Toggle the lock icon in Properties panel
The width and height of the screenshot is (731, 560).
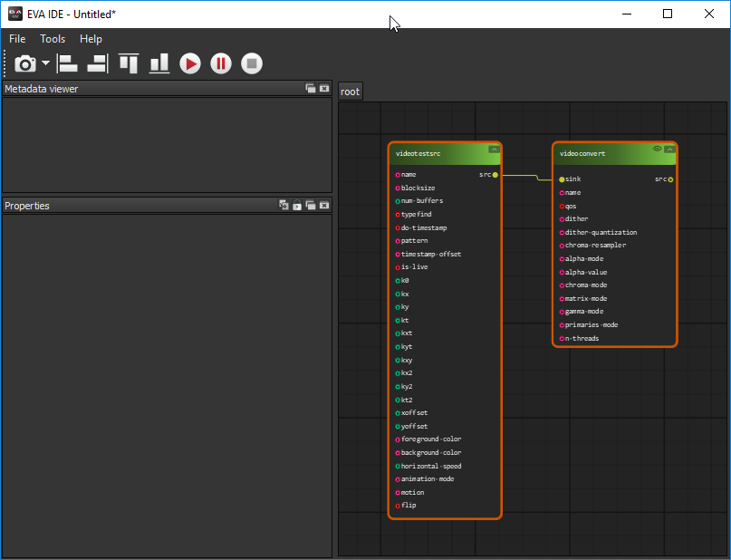(x=297, y=206)
